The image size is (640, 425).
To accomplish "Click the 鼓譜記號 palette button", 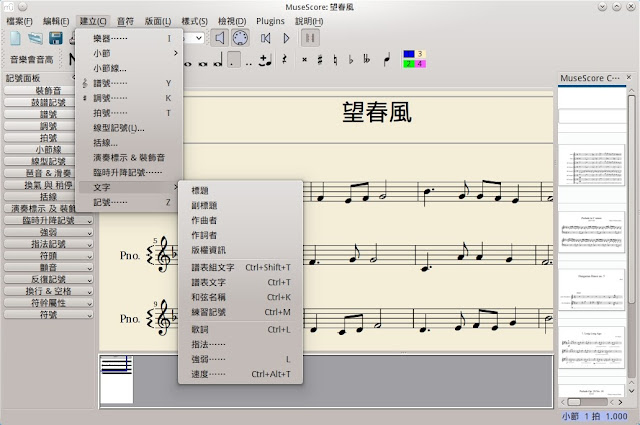I will 40,102.
